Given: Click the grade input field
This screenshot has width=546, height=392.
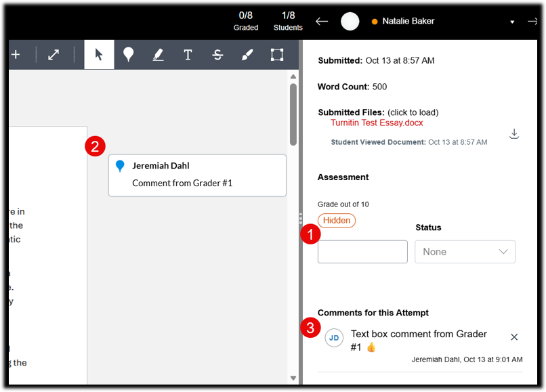Looking at the screenshot, I should pos(362,252).
